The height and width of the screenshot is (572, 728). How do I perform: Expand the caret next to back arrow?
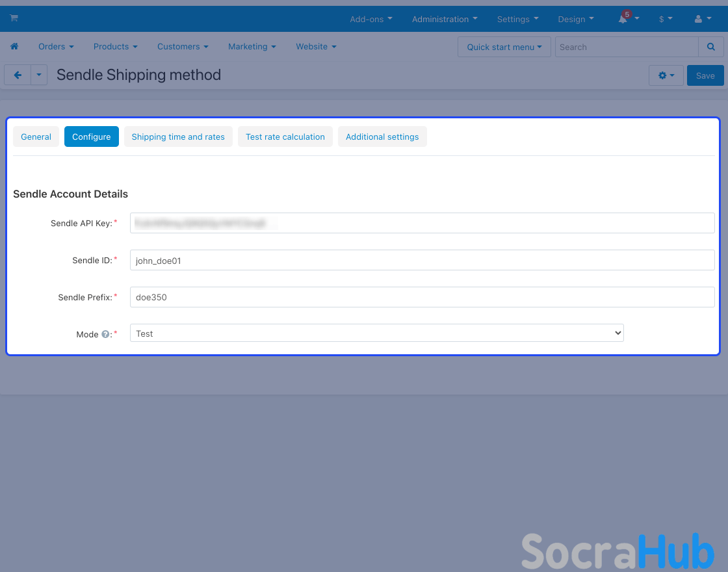pos(39,75)
